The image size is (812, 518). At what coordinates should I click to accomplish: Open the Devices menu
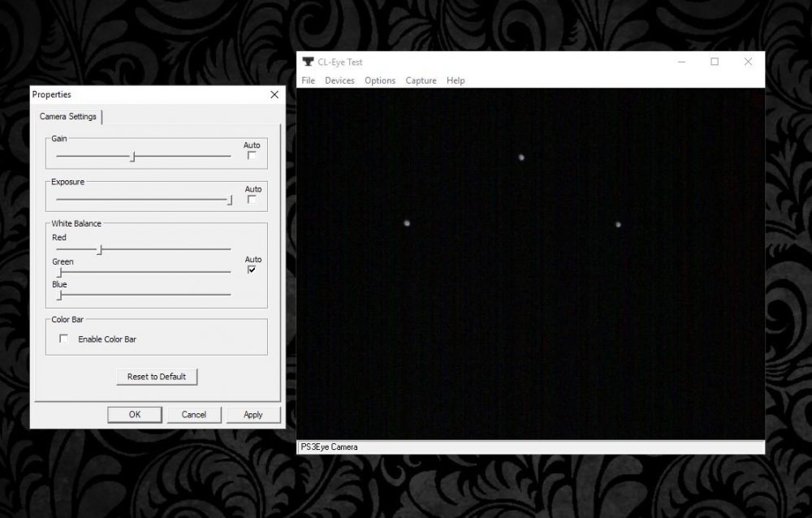[339, 80]
